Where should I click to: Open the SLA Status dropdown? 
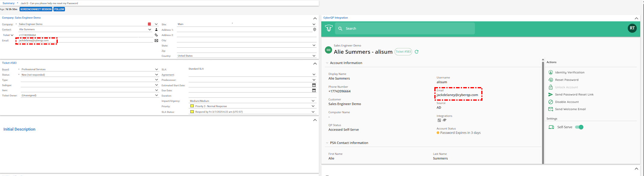(x=313, y=112)
